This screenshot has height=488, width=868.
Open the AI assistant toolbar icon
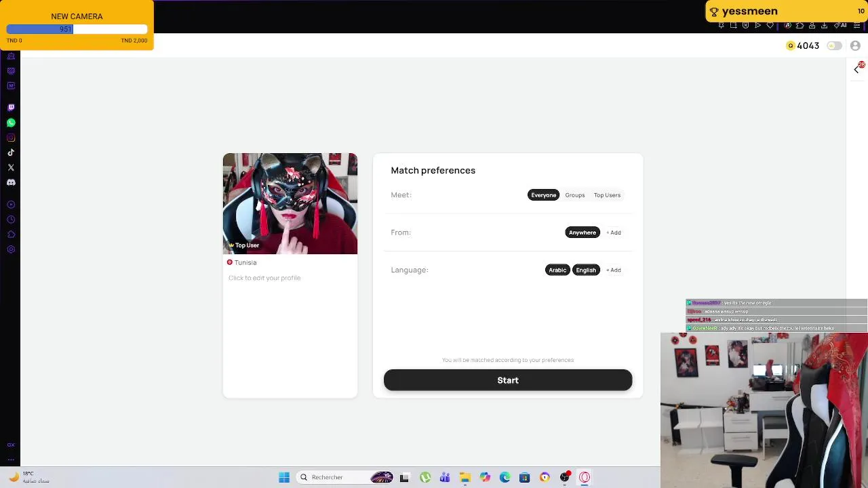point(840,25)
